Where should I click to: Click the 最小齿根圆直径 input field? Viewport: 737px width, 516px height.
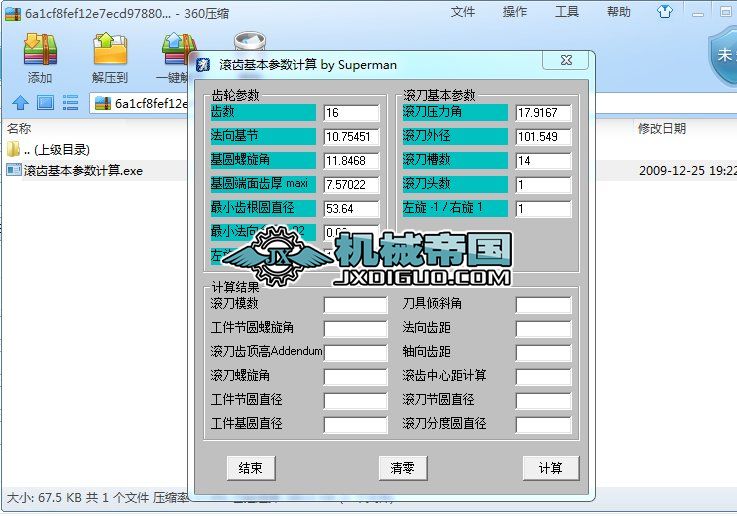351,209
